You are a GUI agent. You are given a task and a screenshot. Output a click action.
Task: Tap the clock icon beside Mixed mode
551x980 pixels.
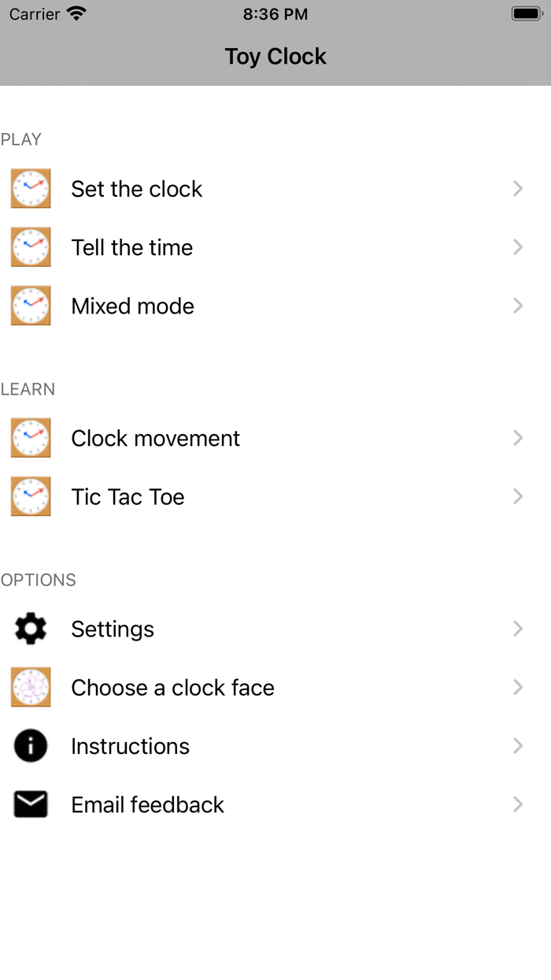pos(31,306)
